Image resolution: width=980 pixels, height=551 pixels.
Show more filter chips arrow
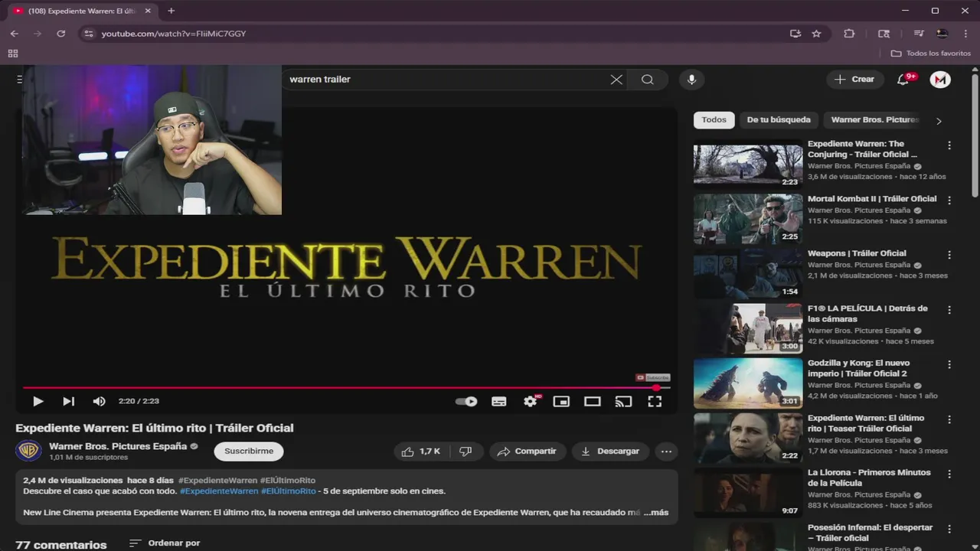coord(939,121)
